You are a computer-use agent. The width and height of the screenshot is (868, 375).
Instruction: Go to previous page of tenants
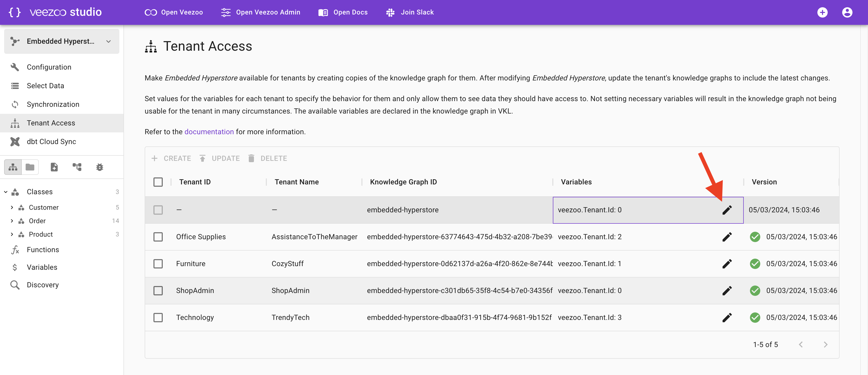point(801,345)
